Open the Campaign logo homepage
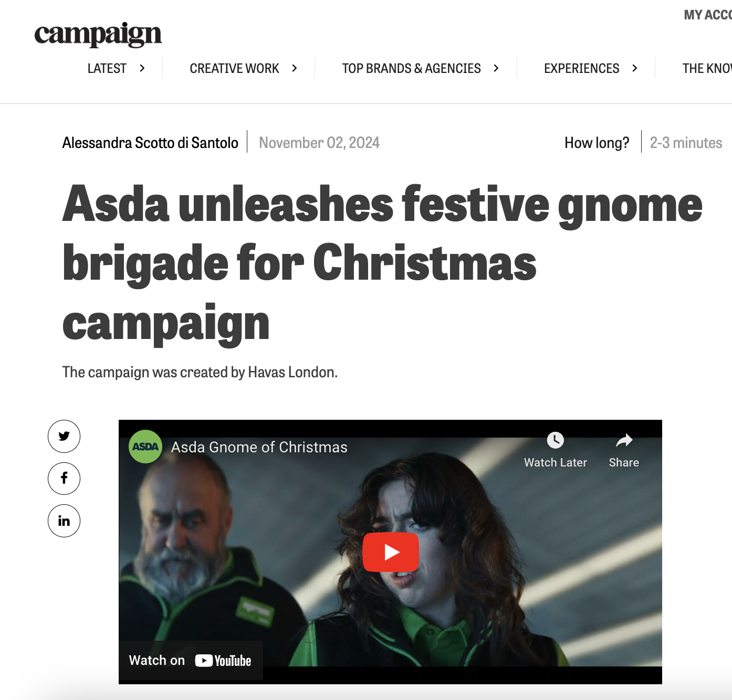732x700 pixels. (x=98, y=35)
